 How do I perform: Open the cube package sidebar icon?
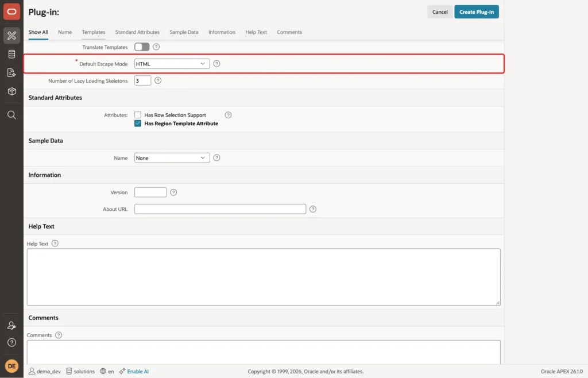pos(11,91)
